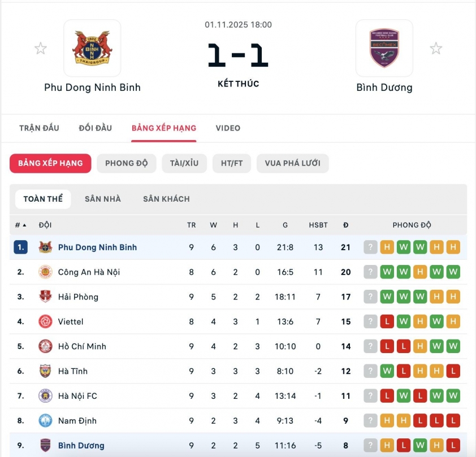Open the VUA PHÁ LƯỚI filter
The image size is (476, 457).
[293, 163]
